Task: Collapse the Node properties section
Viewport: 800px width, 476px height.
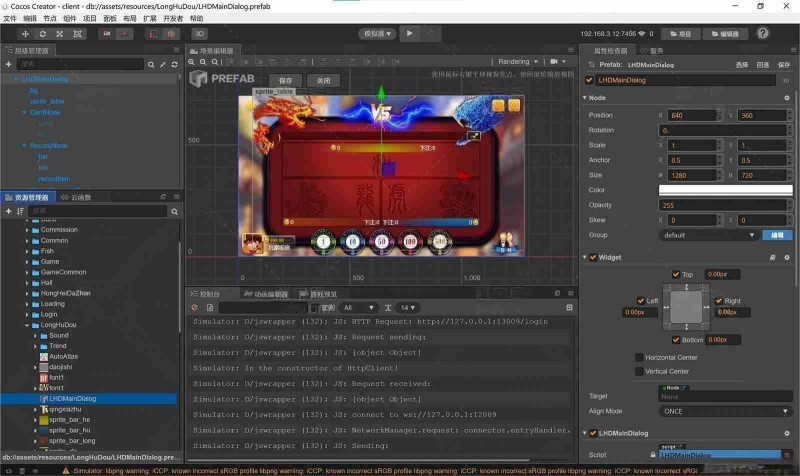Action: coord(585,97)
